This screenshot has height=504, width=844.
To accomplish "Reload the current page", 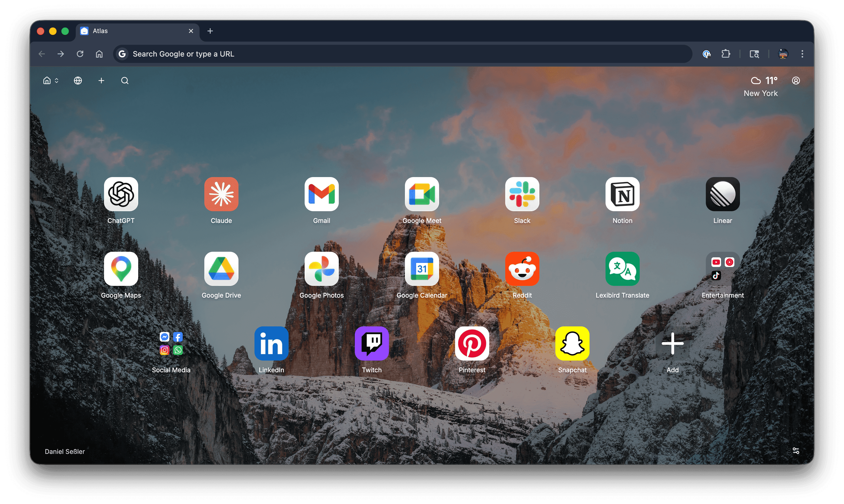I will click(80, 54).
